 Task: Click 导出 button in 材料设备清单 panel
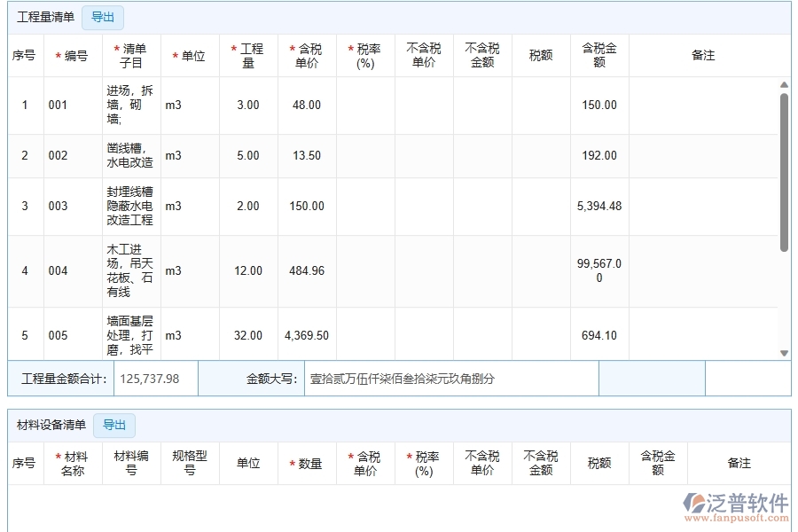[114, 426]
